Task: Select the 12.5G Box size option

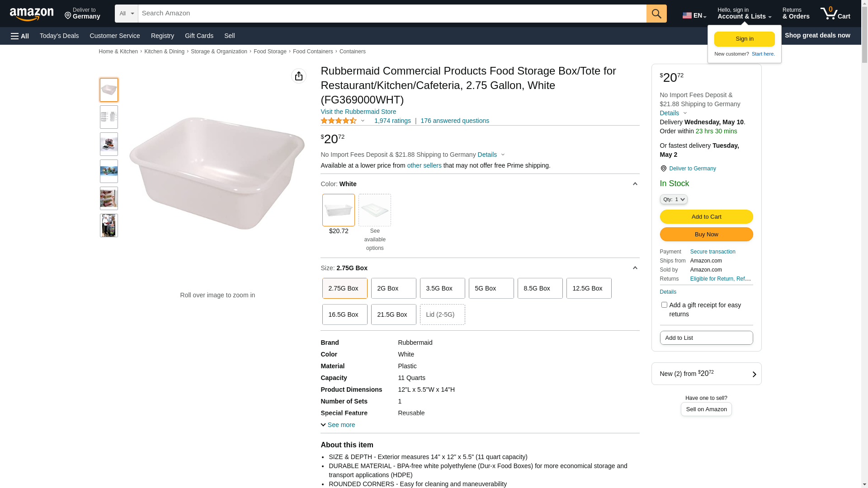Action: tap(589, 288)
